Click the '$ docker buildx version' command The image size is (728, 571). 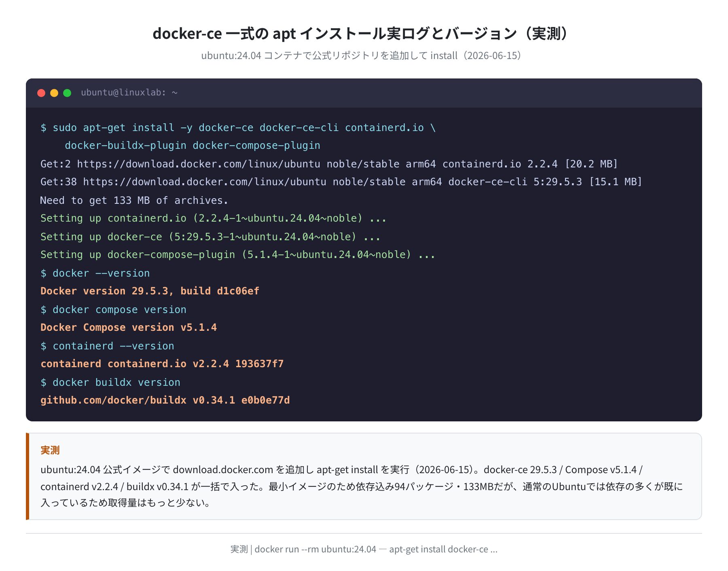click(x=110, y=383)
